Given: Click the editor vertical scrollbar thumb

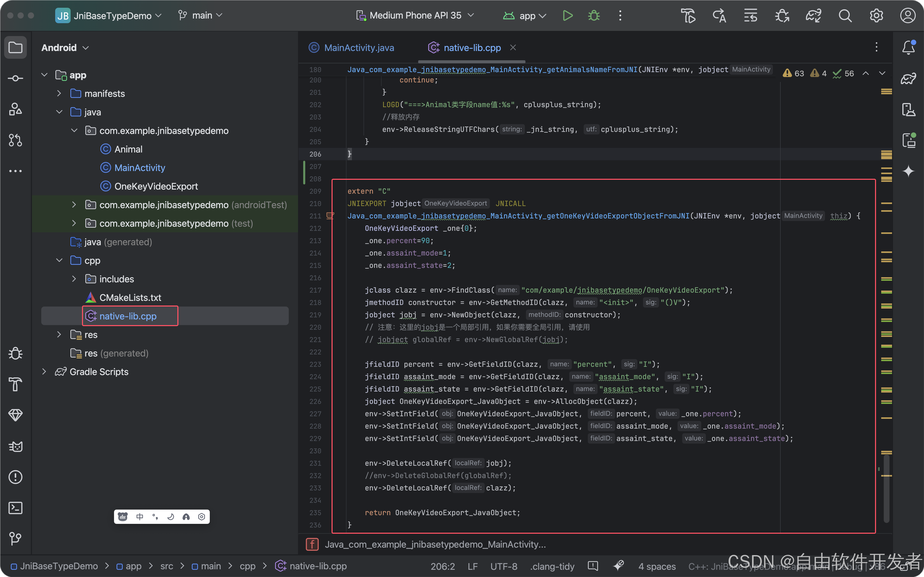Looking at the screenshot, I should point(887,488).
